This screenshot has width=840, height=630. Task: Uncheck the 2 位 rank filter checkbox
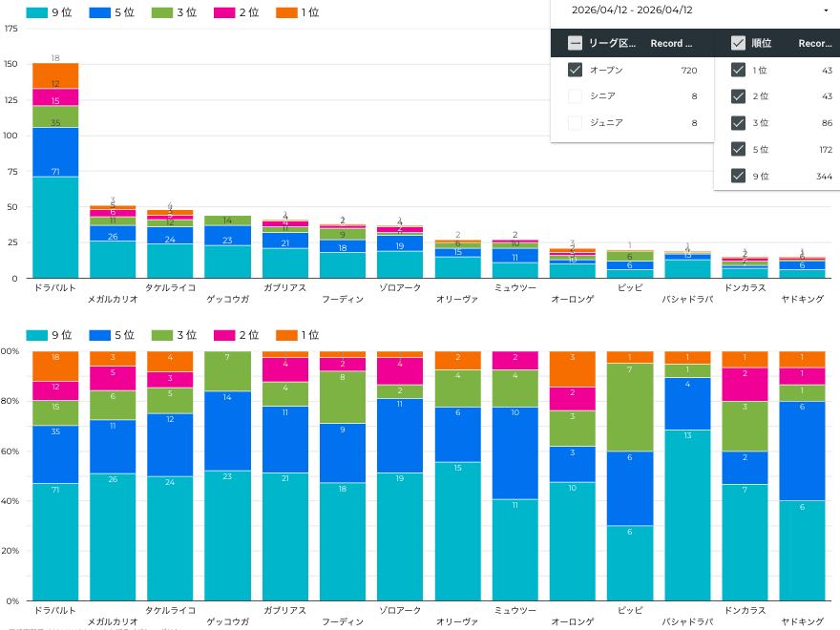coord(738,96)
